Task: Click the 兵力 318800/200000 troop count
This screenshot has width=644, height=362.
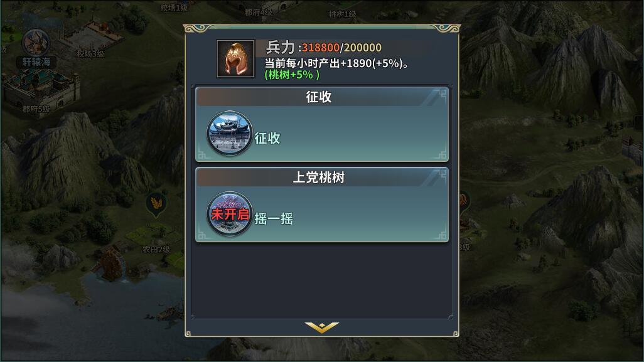Action: coord(324,48)
